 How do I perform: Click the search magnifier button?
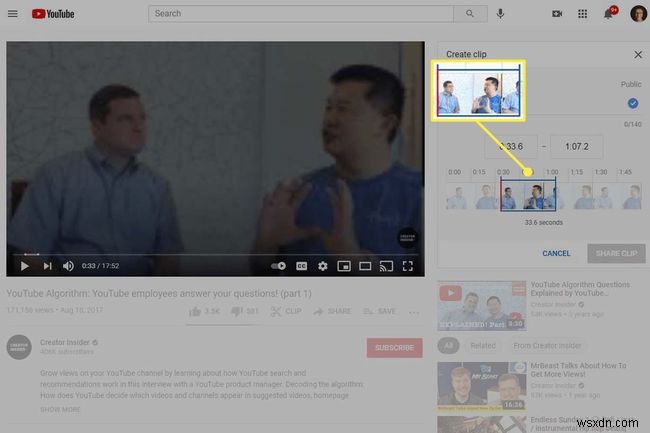(470, 14)
